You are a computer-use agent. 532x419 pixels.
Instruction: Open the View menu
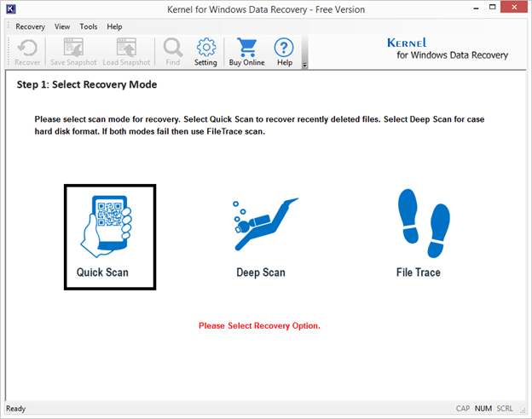[x=62, y=26]
